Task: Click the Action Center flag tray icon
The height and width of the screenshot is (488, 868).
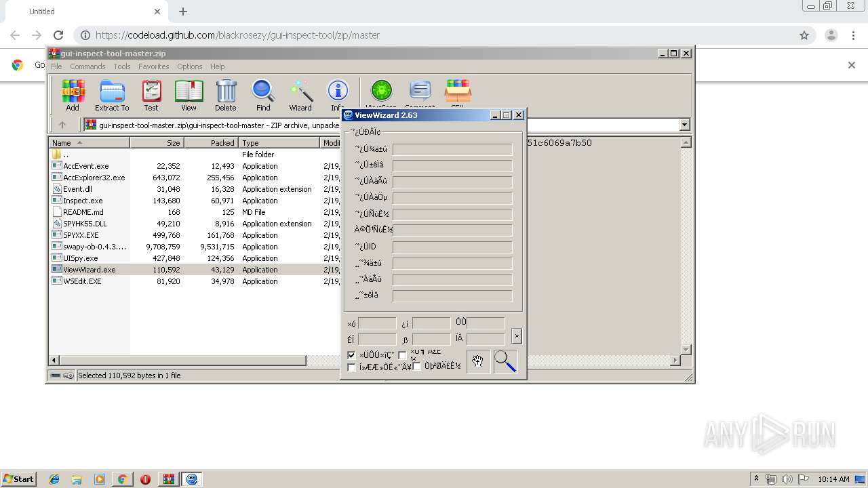Action: pyautogui.click(x=804, y=479)
